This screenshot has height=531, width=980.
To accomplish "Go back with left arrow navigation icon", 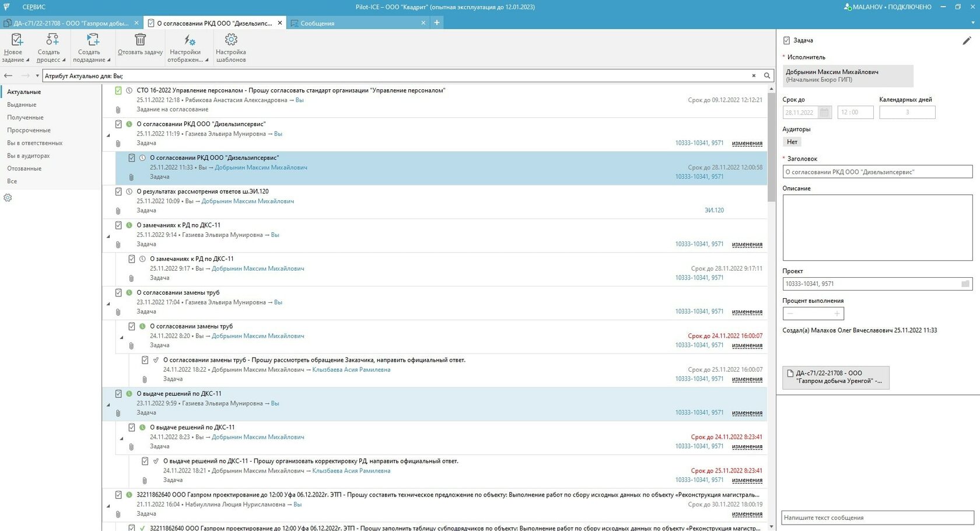I will click(8, 75).
